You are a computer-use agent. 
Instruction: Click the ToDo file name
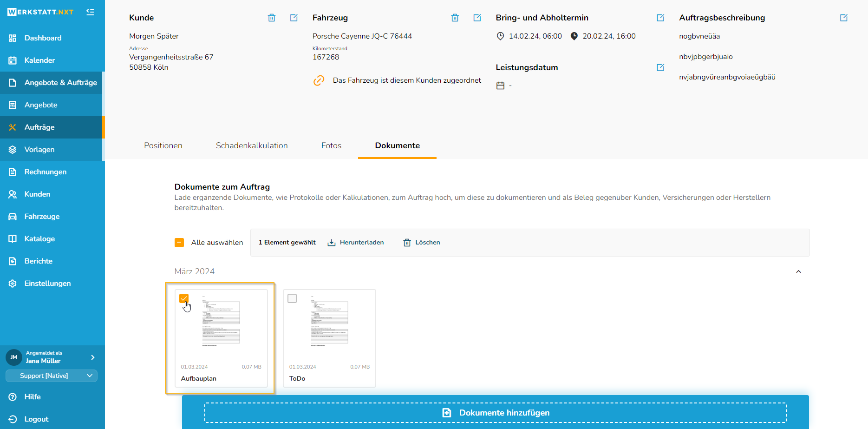coord(297,379)
